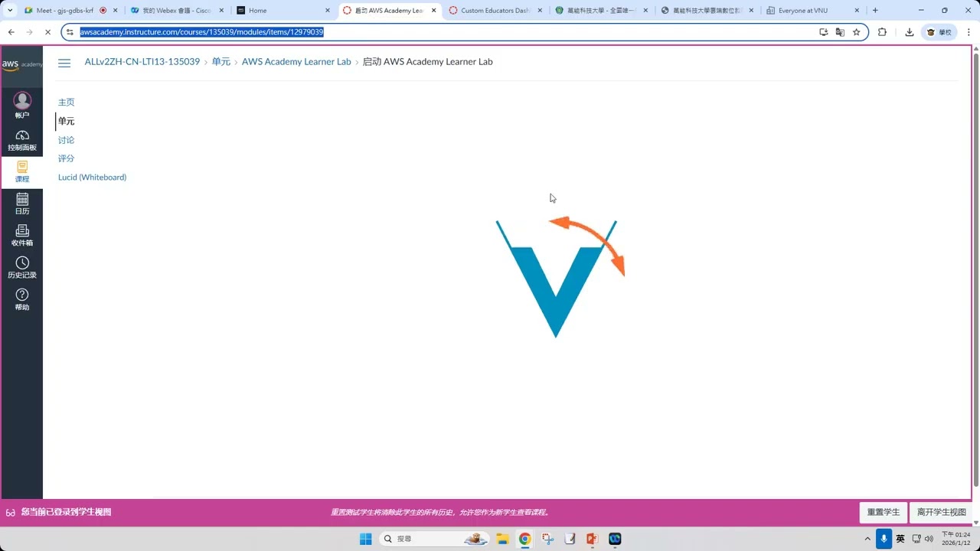
Task: Click the page vertical scrollbar
Action: tap(975, 268)
